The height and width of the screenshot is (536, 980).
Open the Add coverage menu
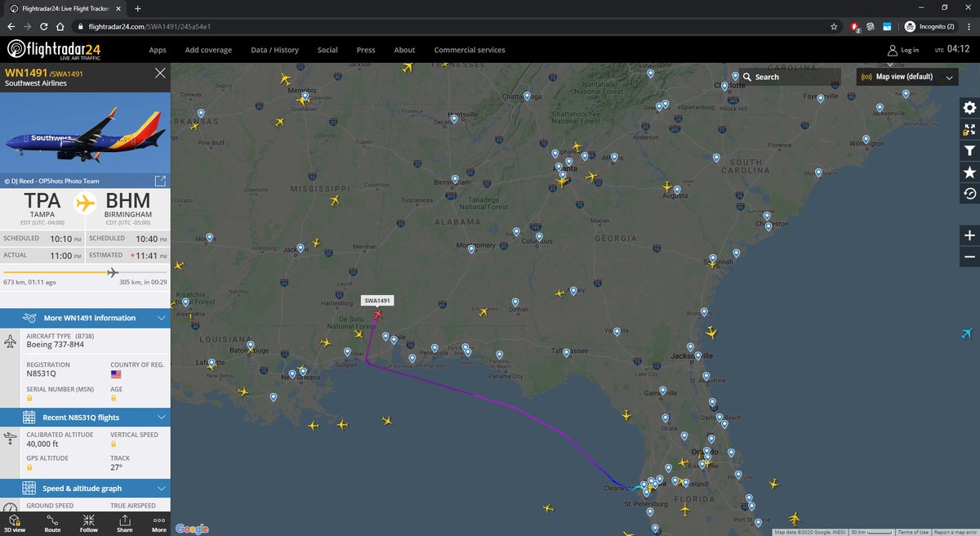pos(208,50)
